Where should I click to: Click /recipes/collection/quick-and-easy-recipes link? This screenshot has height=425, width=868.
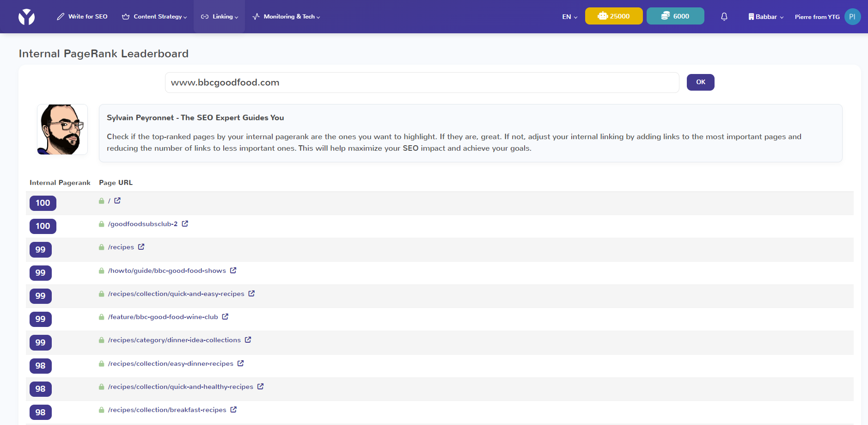(x=176, y=294)
